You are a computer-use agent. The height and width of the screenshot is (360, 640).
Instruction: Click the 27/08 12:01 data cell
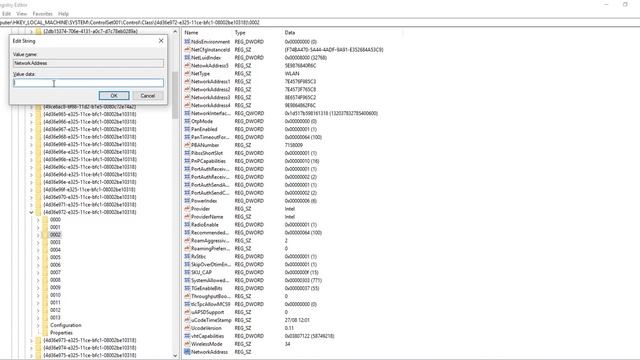(297, 320)
